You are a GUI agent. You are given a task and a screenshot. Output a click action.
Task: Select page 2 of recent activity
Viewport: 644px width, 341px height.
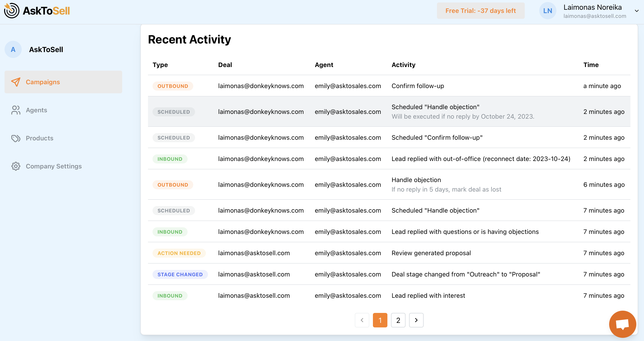[398, 320]
